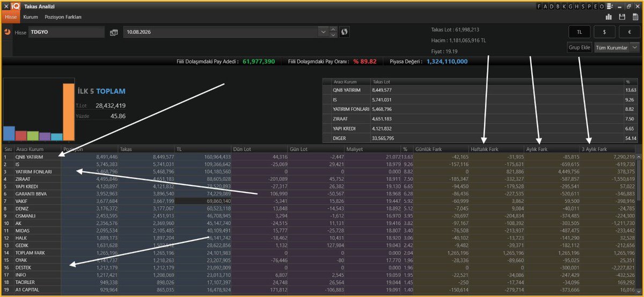The height and width of the screenshot is (297, 644).
Task: Sort by the Günlük Fark column header
Action: point(441,149)
